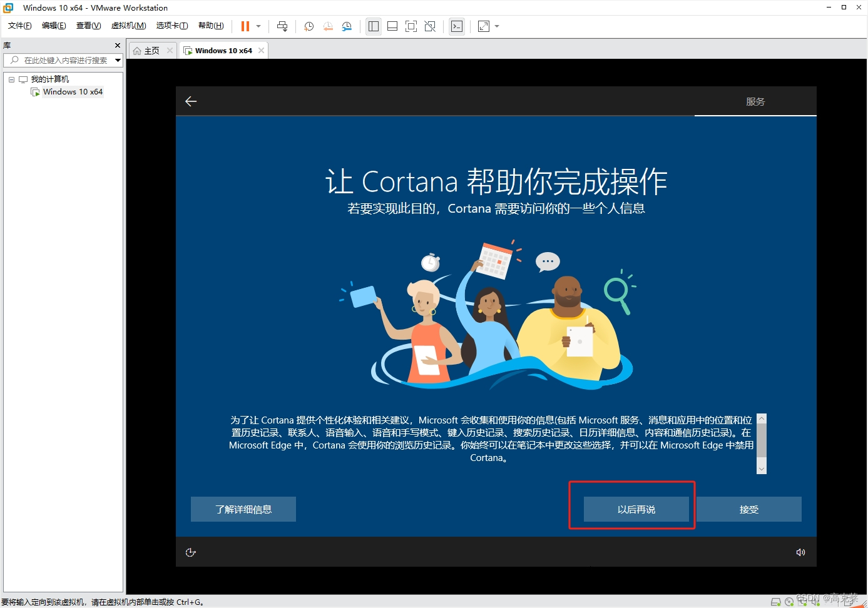Select Windows 10 x64 in library tree
The width and height of the screenshot is (868, 608).
pyautogui.click(x=73, y=92)
